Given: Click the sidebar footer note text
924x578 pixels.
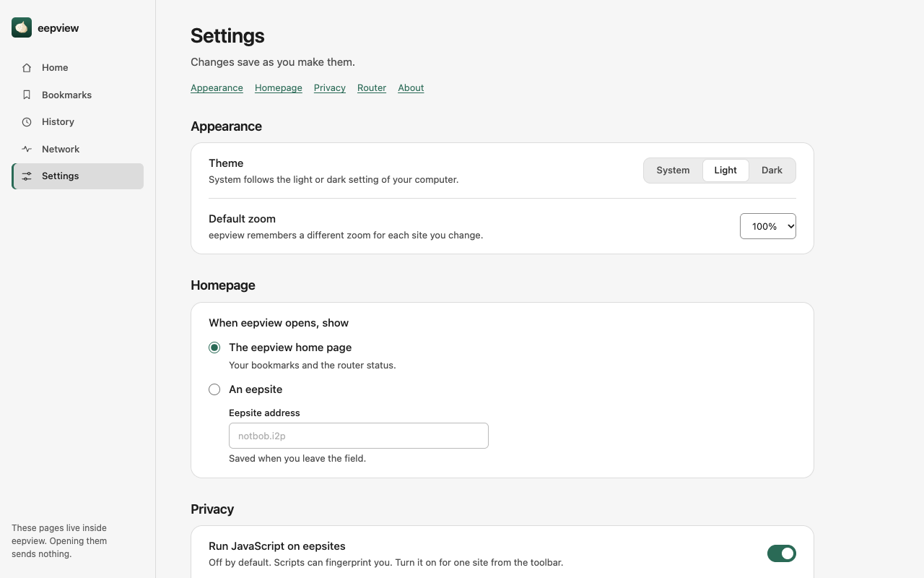Looking at the screenshot, I should (59, 541).
